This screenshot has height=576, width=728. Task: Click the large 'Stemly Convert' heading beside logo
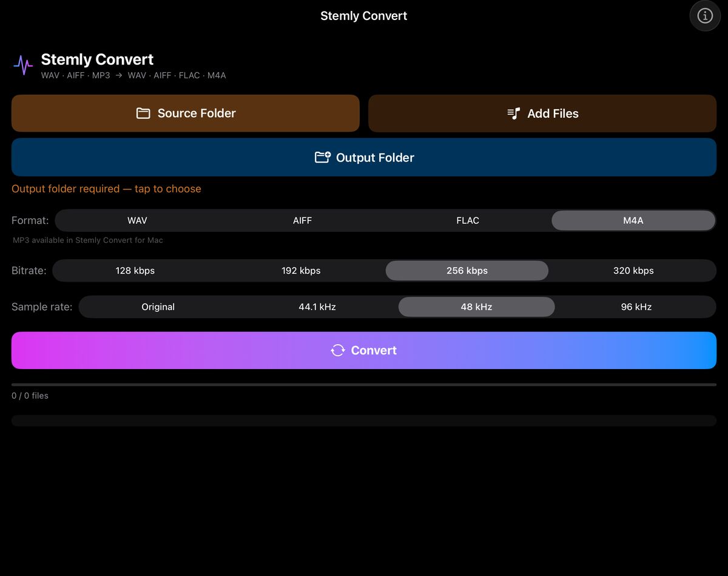tap(97, 59)
